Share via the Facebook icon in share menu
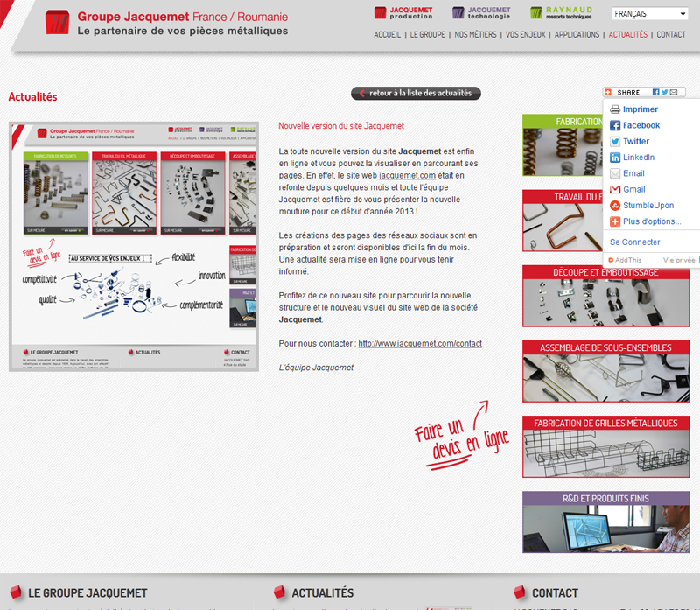This screenshot has height=610, width=700. click(615, 125)
